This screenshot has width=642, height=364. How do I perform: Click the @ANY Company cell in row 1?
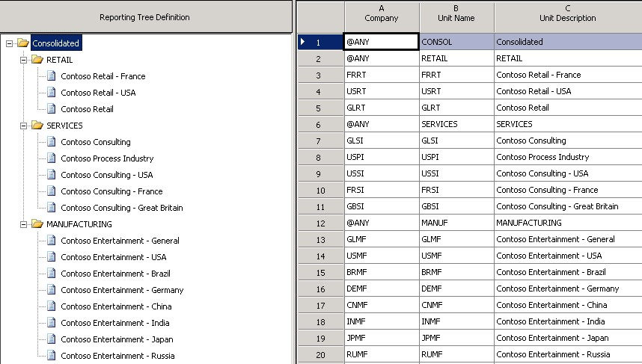(381, 42)
